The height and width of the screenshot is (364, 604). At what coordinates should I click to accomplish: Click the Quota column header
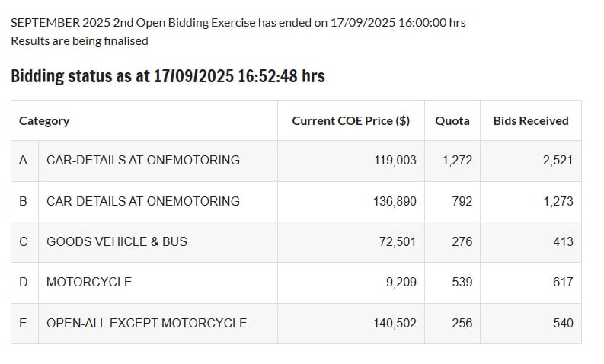(x=452, y=121)
